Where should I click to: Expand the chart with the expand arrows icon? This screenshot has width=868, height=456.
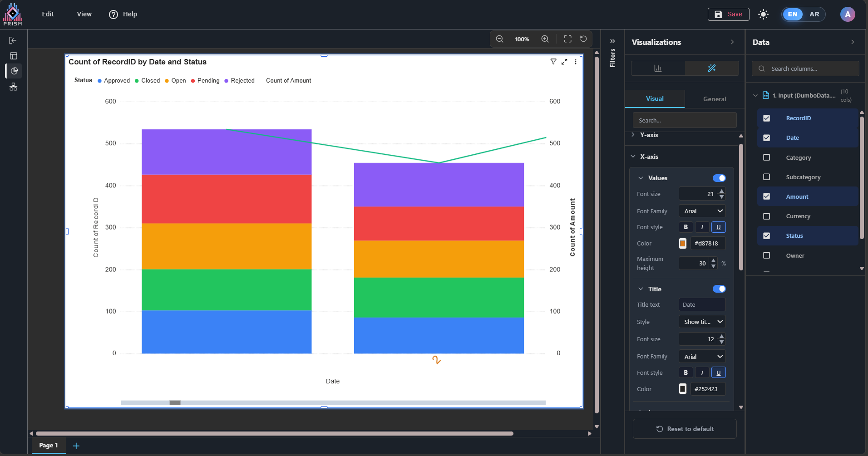coord(564,62)
